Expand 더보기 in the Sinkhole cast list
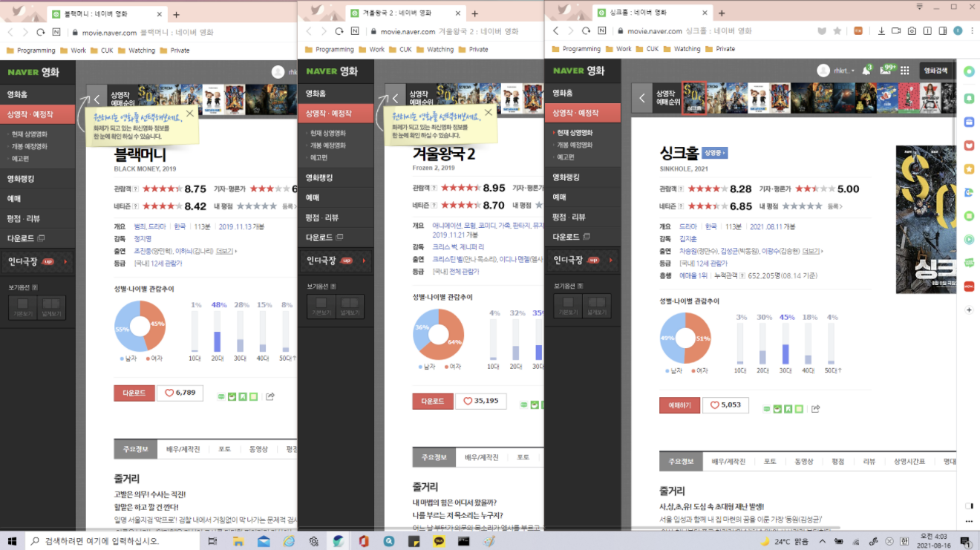 pos(811,251)
